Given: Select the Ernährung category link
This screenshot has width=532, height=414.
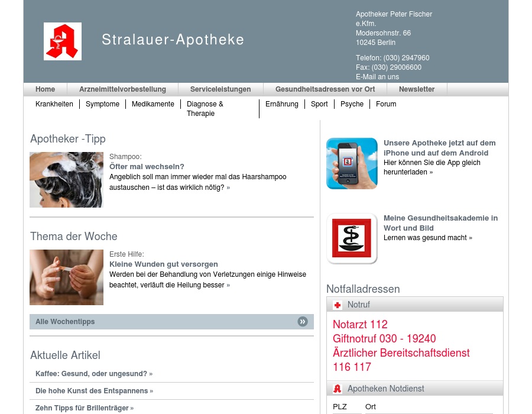Looking at the screenshot, I should 282,104.
